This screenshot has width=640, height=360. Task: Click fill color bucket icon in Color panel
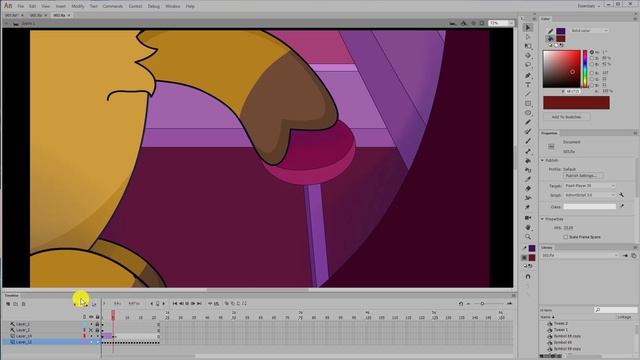pos(550,39)
